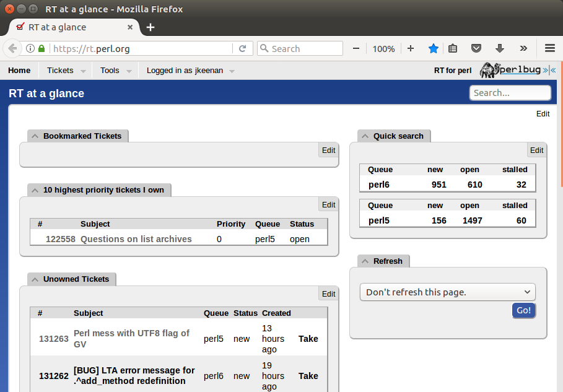The image size is (563, 392).
Task: Open the Tools menu
Action: point(116,71)
